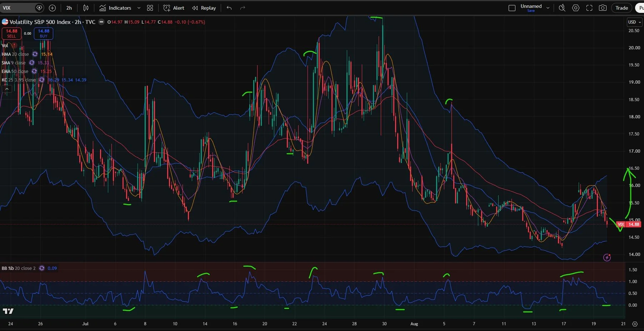The height and width of the screenshot is (331, 644).
Task: Create an Alert
Action: [x=174, y=8]
